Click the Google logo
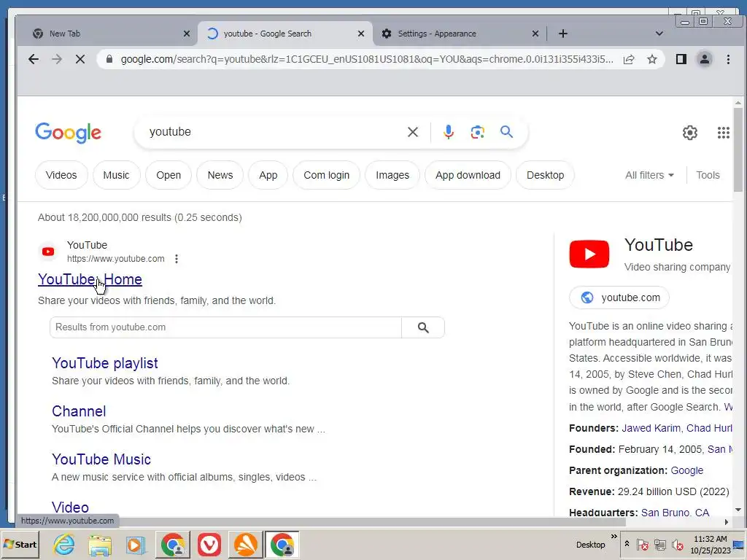Image resolution: width=747 pixels, height=560 pixels. click(68, 133)
